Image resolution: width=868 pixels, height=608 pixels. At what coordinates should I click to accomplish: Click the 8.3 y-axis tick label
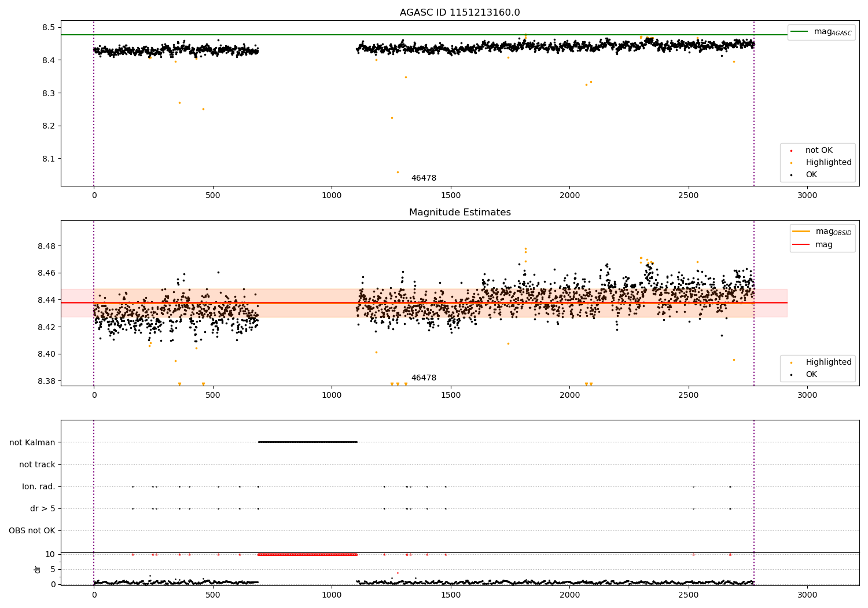48,93
